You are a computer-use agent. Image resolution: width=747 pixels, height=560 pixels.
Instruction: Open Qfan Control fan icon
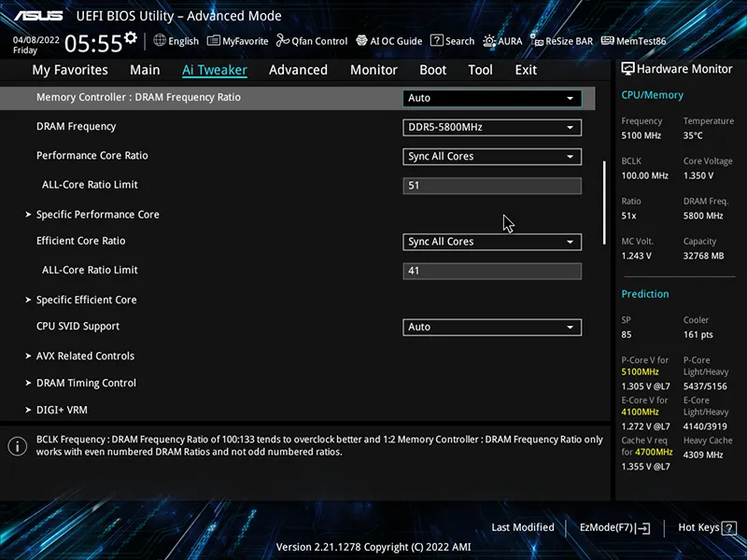pyautogui.click(x=283, y=40)
